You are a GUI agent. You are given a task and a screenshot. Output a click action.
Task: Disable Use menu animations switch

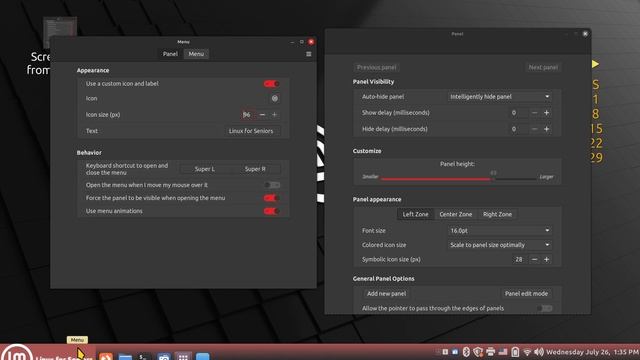[x=271, y=211]
